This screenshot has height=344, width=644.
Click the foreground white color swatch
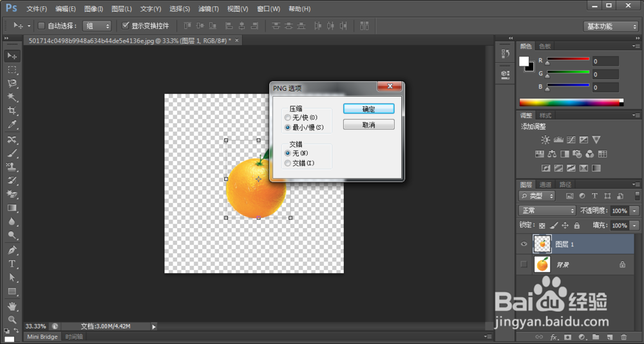pos(524,62)
